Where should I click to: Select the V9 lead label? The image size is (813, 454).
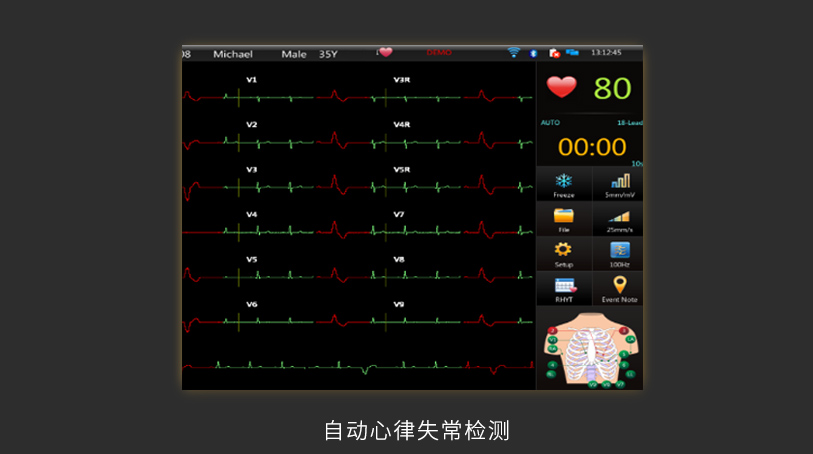point(399,304)
